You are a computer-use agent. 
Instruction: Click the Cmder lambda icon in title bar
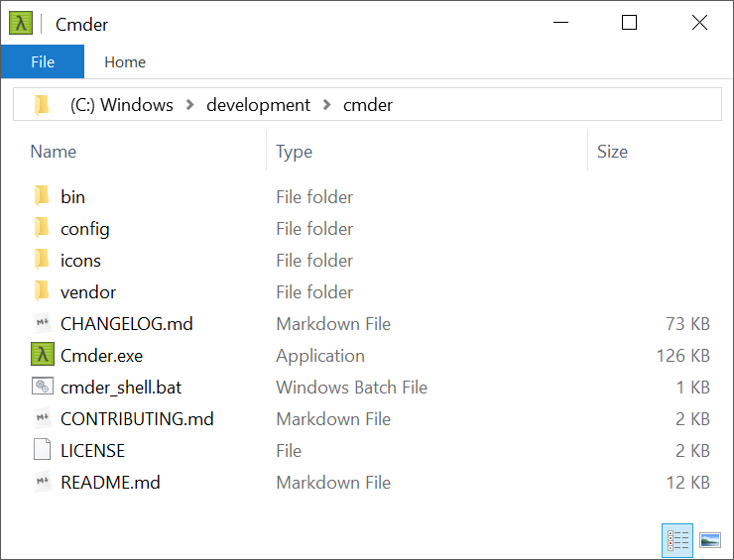coord(21,24)
